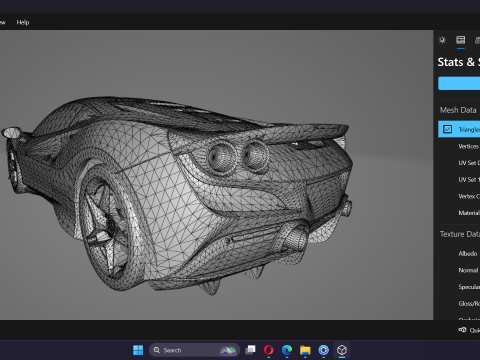Click the Quick Animations icon in bottom bar
The width and height of the screenshot is (480, 360).
[462, 330]
